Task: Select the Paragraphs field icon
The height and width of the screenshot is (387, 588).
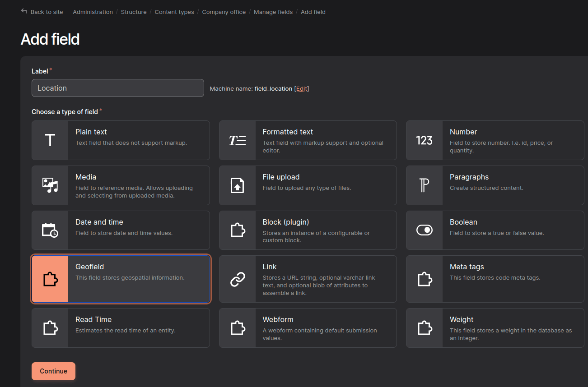Action: tap(425, 185)
